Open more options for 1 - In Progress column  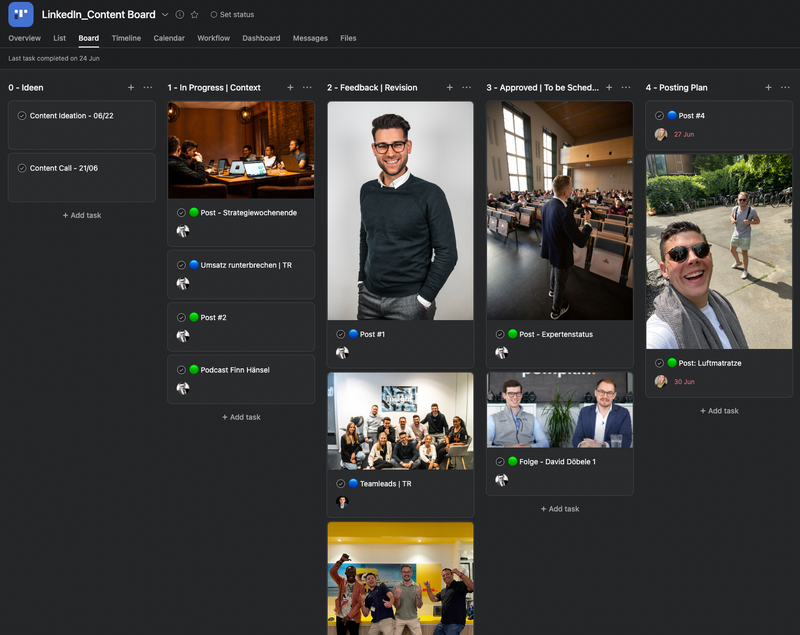pyautogui.click(x=307, y=88)
